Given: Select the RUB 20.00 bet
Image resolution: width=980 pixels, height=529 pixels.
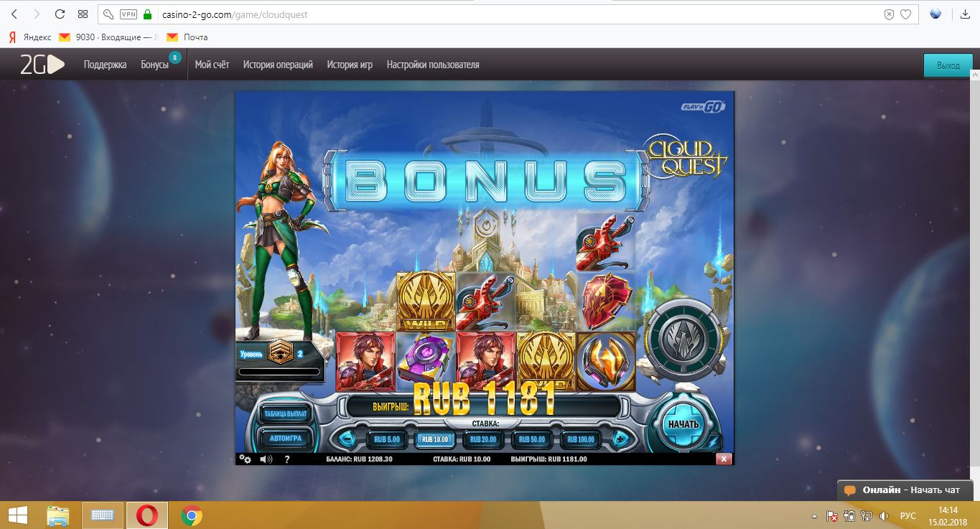Looking at the screenshot, I should [483, 439].
